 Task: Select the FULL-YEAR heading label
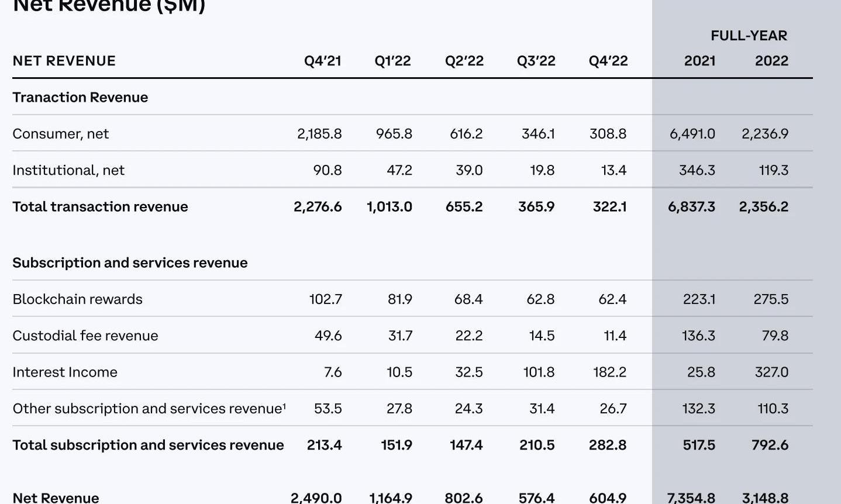pyautogui.click(x=749, y=36)
